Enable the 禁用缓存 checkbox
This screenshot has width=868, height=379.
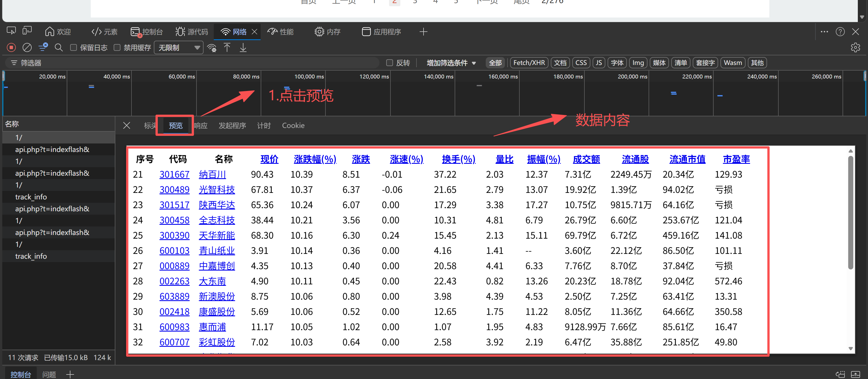(x=117, y=47)
